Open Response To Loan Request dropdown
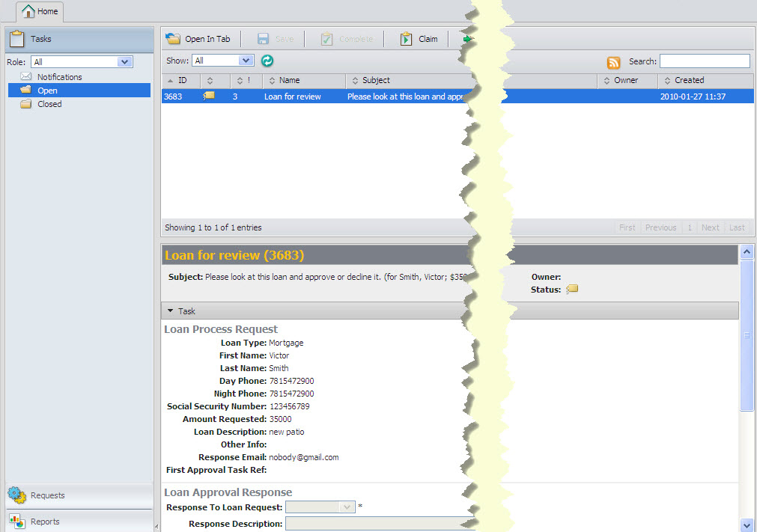757x532 pixels. [x=347, y=507]
